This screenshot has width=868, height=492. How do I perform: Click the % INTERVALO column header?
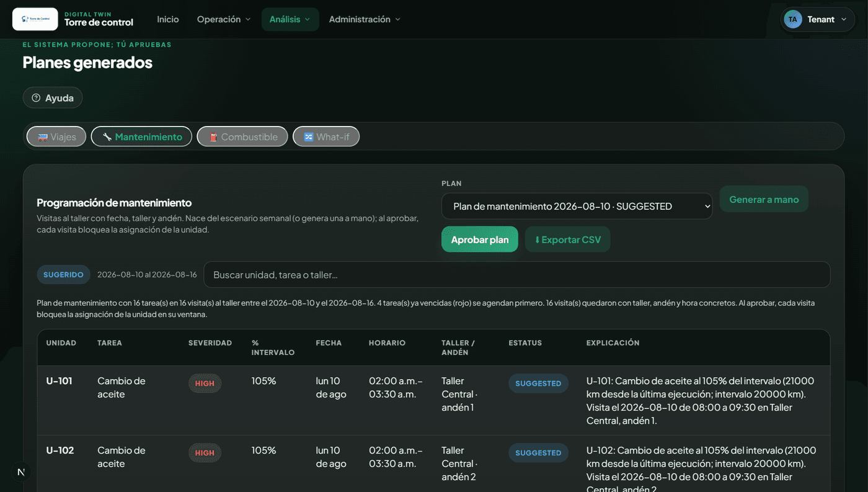point(273,347)
